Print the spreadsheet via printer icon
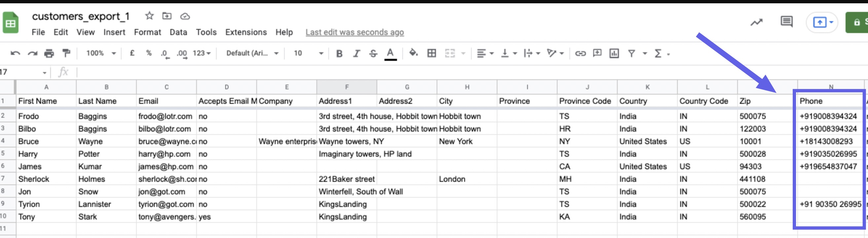This screenshot has height=238, width=868. (x=49, y=53)
